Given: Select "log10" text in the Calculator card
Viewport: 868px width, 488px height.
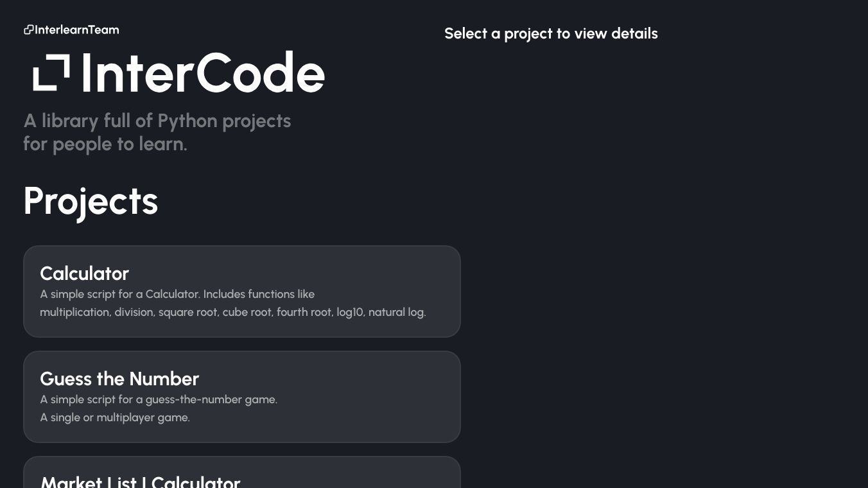Looking at the screenshot, I should 349,312.
